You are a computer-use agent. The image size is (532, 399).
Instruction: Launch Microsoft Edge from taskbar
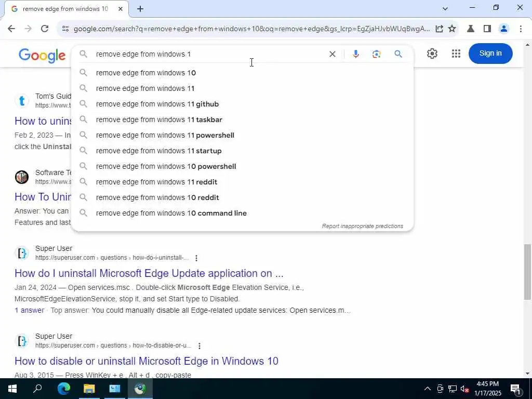click(x=63, y=389)
